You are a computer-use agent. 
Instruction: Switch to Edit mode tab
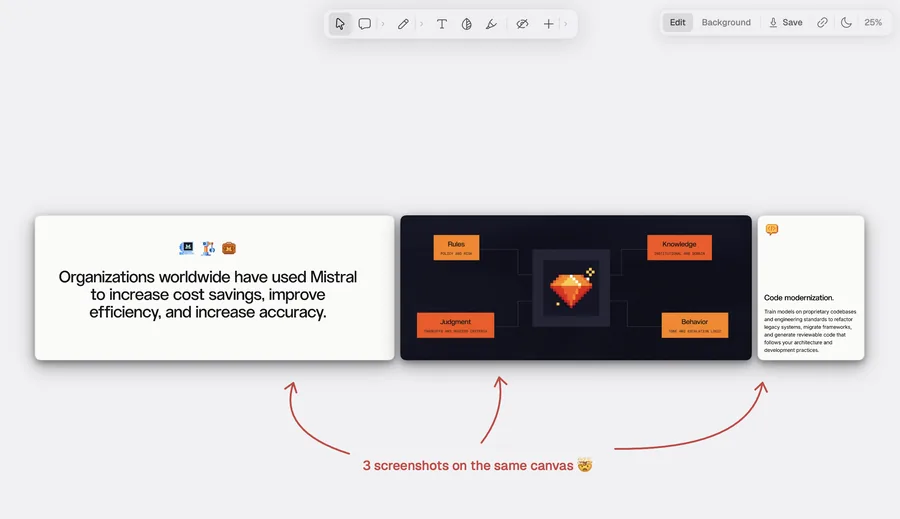(x=677, y=22)
